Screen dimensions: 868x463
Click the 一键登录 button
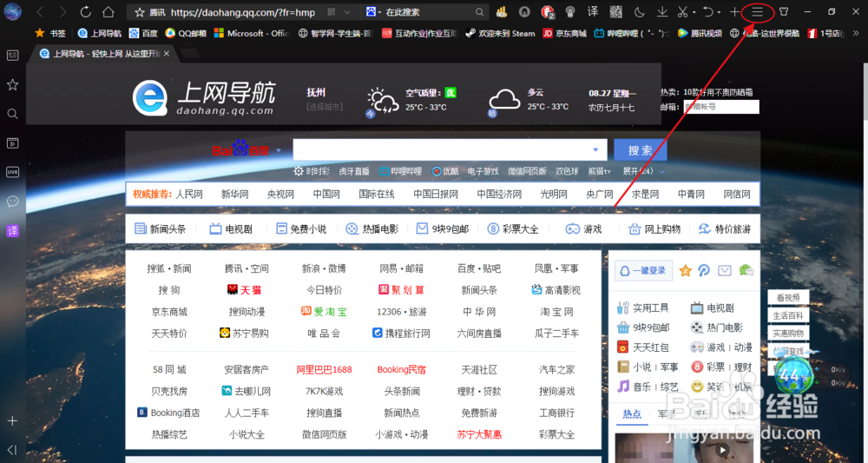click(644, 270)
